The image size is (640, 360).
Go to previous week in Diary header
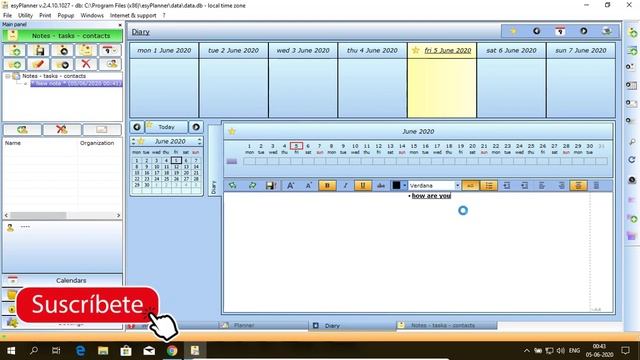536,31
